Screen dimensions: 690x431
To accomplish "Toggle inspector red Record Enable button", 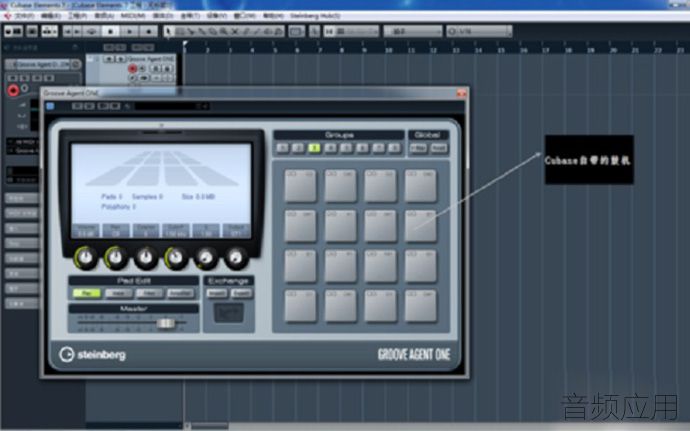I will [x=13, y=90].
